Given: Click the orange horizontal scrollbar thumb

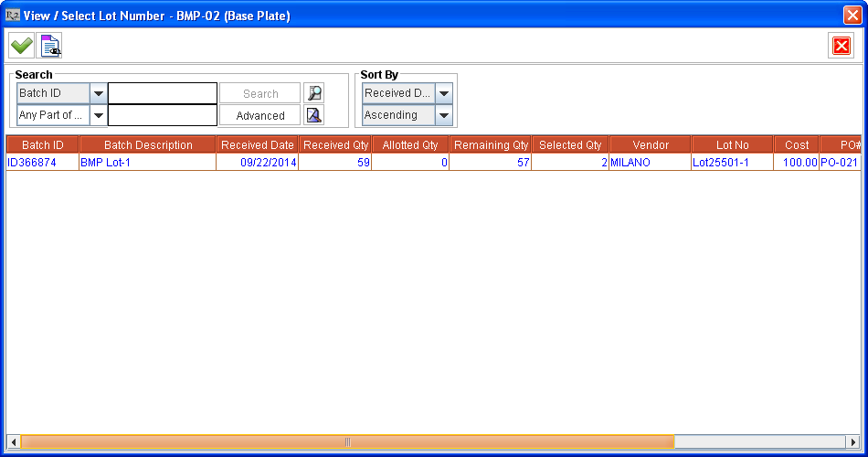Looking at the screenshot, I should click(347, 442).
